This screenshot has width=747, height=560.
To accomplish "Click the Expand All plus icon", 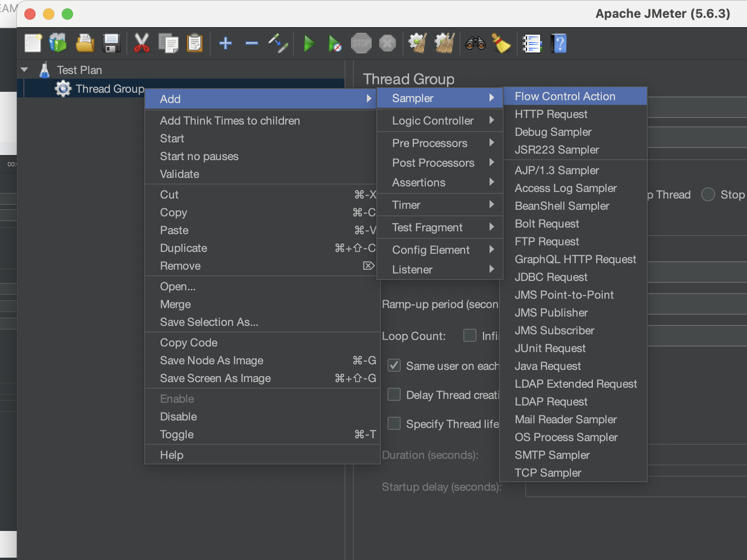I will (x=226, y=44).
